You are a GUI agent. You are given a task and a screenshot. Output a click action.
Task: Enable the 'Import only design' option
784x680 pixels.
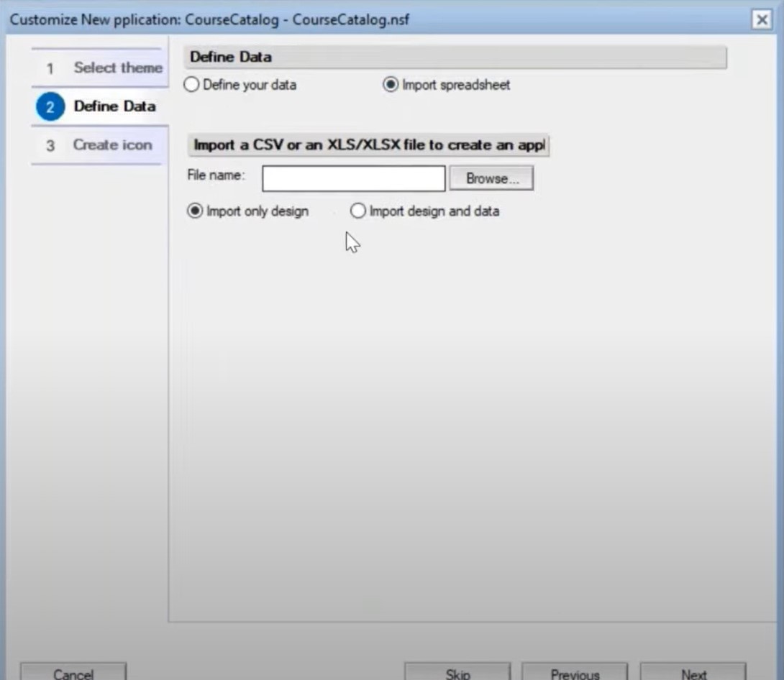tap(194, 211)
